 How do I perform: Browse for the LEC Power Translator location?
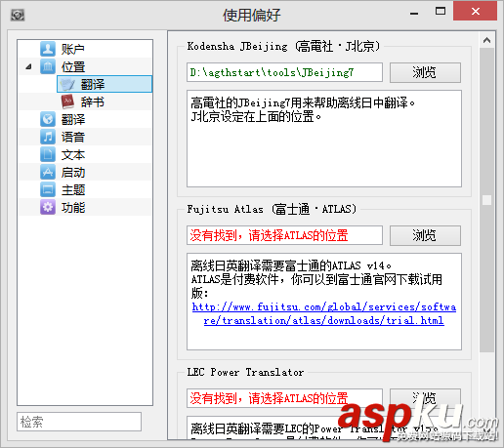(425, 397)
